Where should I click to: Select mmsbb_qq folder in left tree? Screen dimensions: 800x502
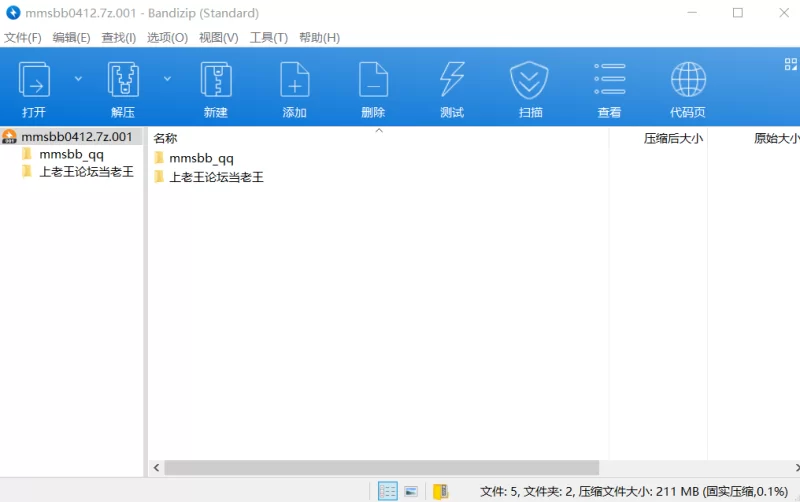point(71,155)
